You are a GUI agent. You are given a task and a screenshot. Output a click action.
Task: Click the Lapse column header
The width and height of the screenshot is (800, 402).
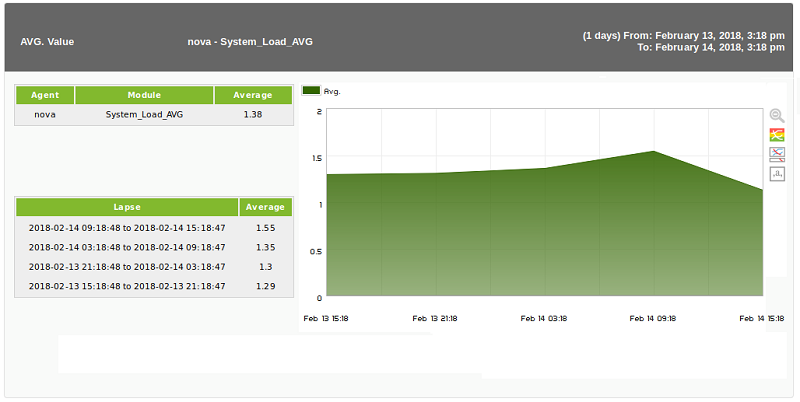127,207
